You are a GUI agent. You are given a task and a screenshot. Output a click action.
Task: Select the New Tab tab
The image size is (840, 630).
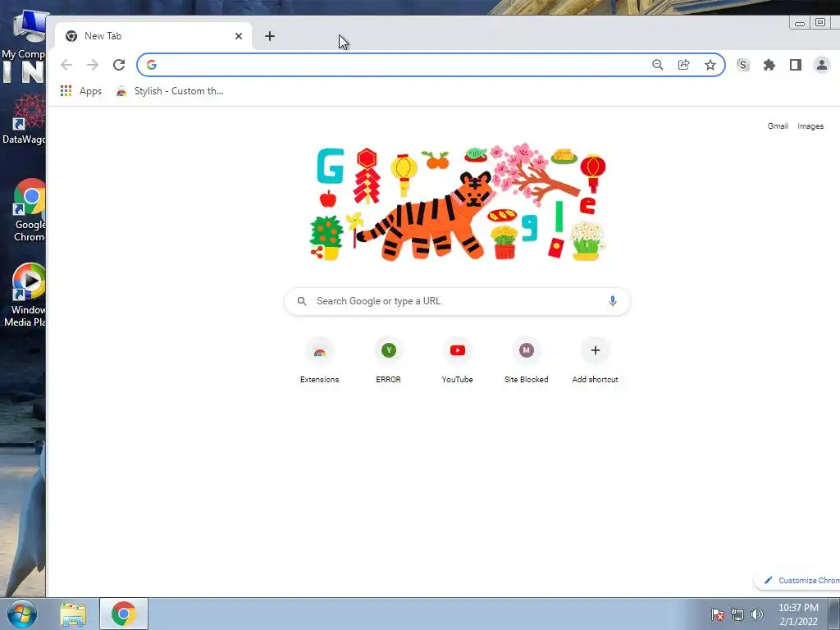153,36
